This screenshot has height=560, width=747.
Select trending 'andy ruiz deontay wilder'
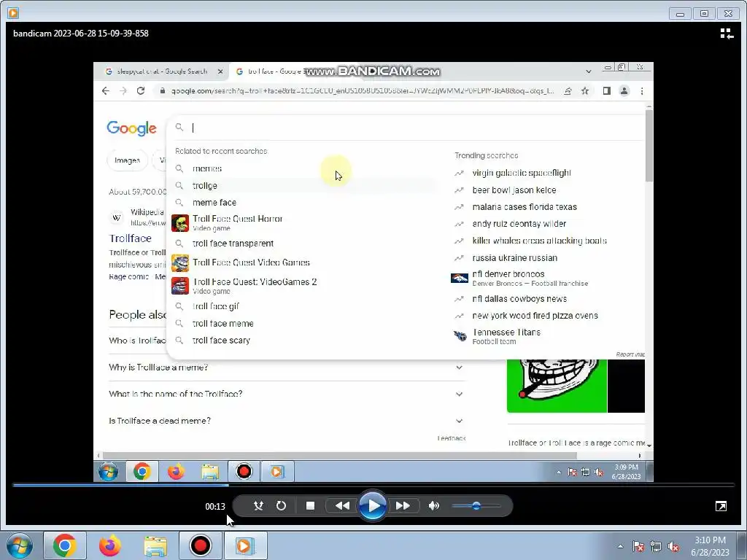(519, 224)
